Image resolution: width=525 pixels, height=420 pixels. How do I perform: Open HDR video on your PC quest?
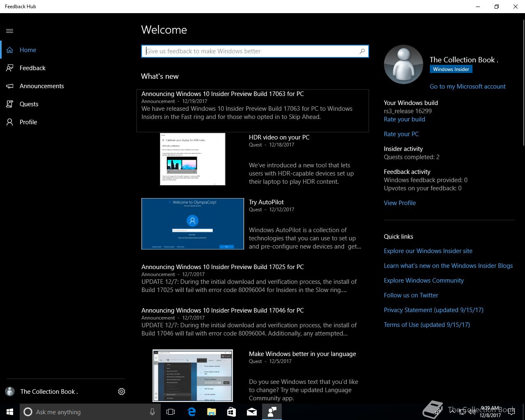(x=279, y=137)
